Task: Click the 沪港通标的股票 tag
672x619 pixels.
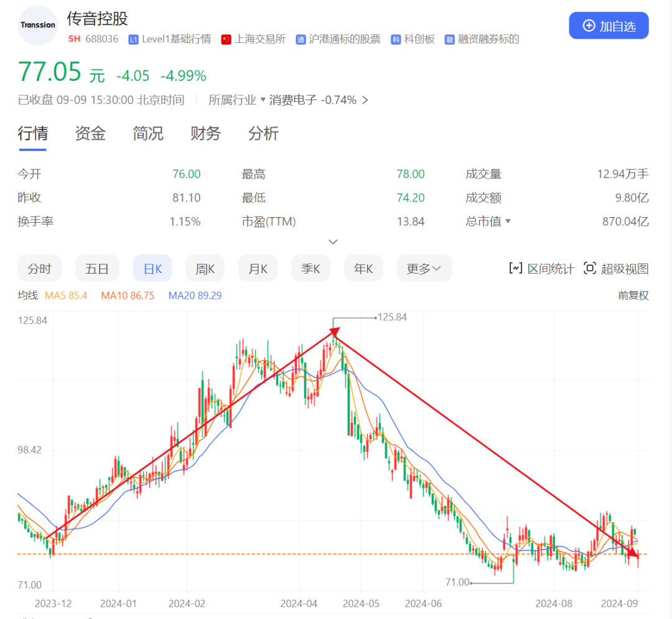Action: [345, 39]
